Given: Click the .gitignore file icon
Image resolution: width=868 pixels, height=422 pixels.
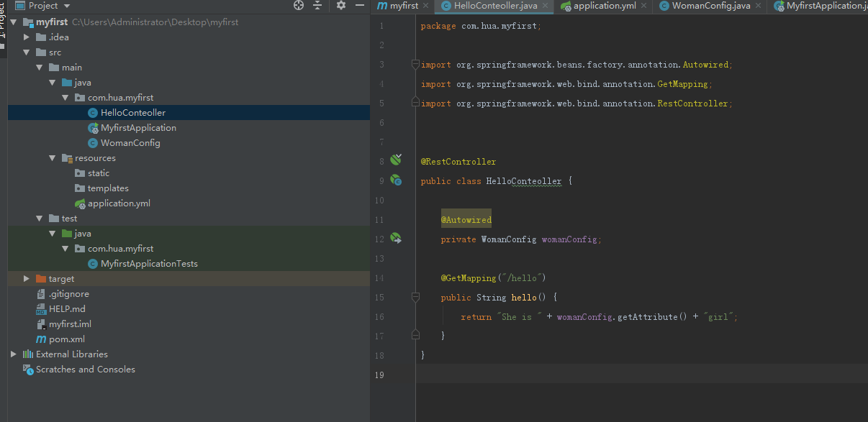Looking at the screenshot, I should coord(42,294).
